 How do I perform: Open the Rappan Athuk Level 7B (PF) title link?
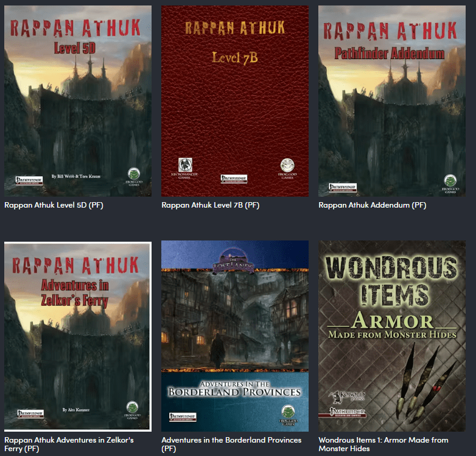pyautogui.click(x=211, y=205)
